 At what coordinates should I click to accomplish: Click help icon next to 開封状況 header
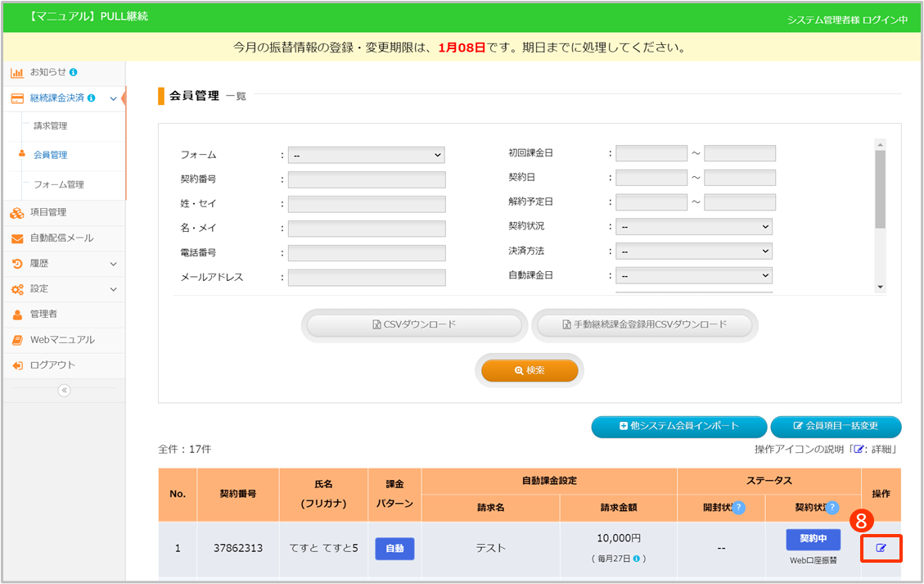pyautogui.click(x=738, y=507)
